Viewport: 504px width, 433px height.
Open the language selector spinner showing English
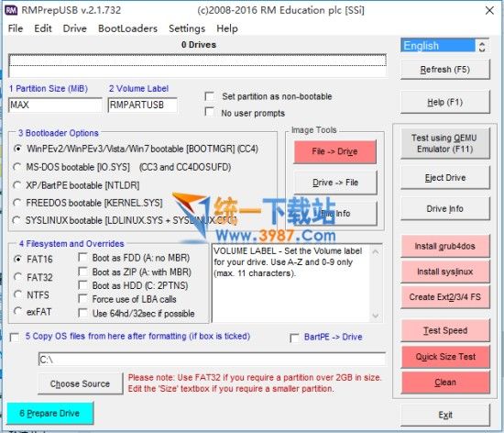point(481,46)
